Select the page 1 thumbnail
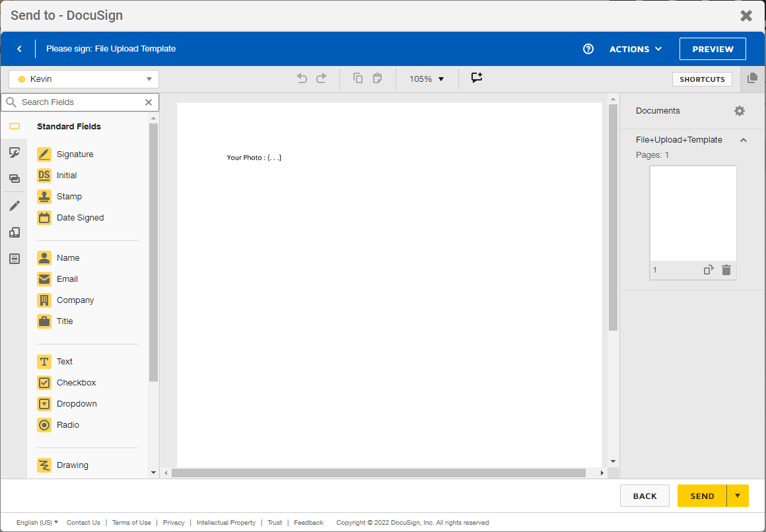 pos(693,213)
